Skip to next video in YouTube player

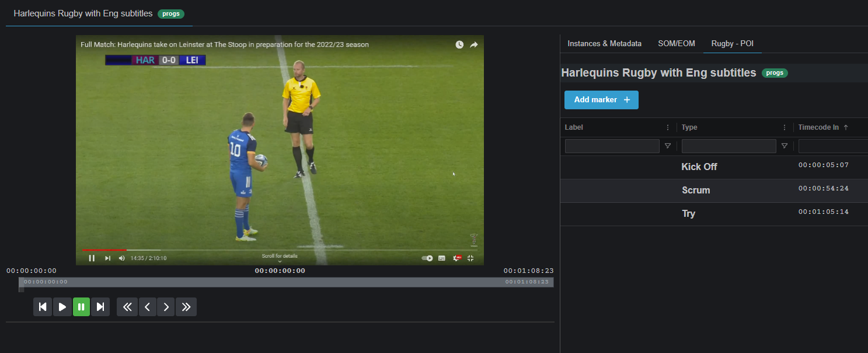[107, 258]
